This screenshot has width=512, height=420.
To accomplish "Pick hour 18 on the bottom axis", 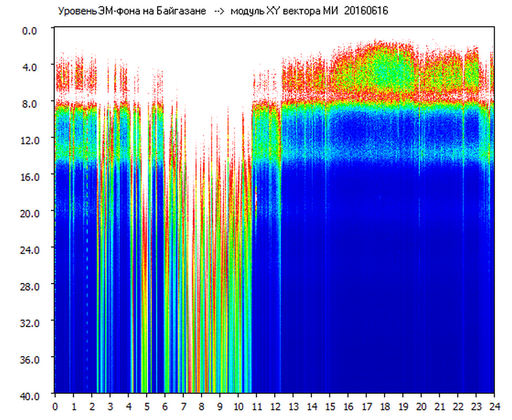I will tap(384, 406).
